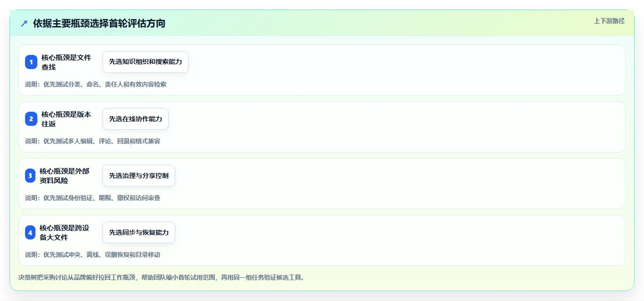Image resolution: width=644 pixels, height=301 pixels.
Task: Click the note about 分类、命名、责任人
Action: point(95,84)
